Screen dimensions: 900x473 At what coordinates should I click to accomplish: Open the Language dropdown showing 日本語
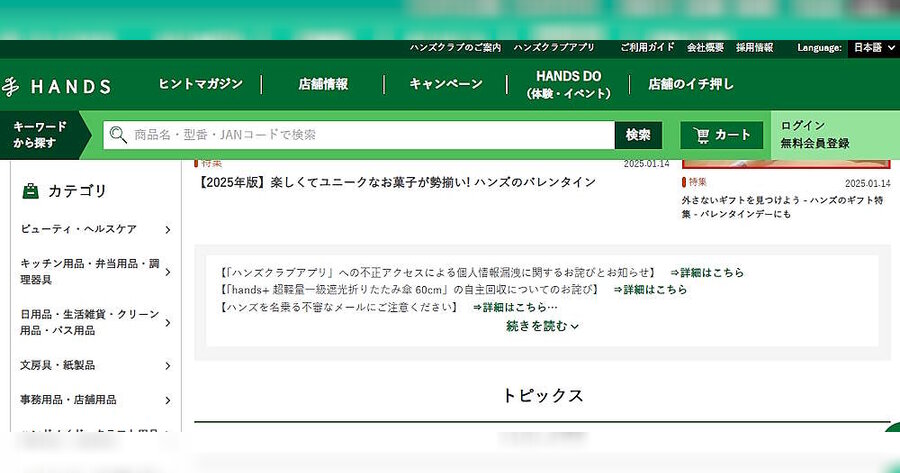pyautogui.click(x=874, y=48)
